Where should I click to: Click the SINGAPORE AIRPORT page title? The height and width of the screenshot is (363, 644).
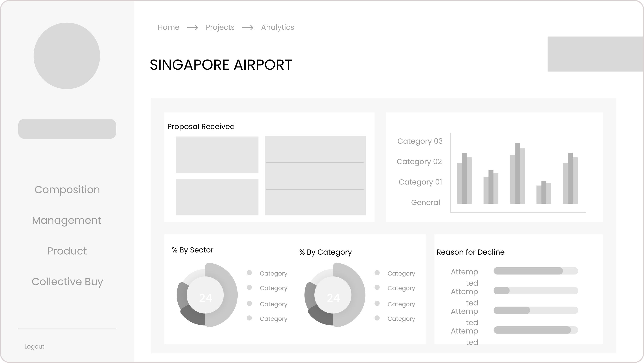pos(221,65)
